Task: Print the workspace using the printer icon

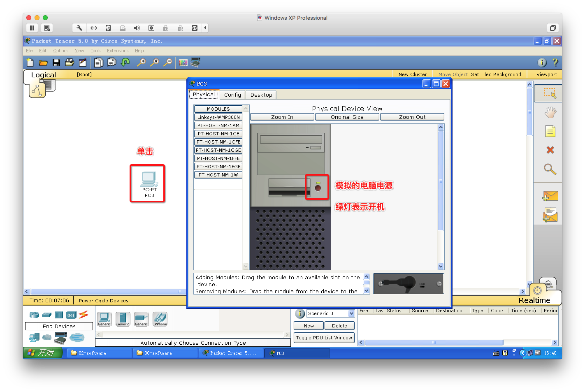Action: tap(70, 63)
